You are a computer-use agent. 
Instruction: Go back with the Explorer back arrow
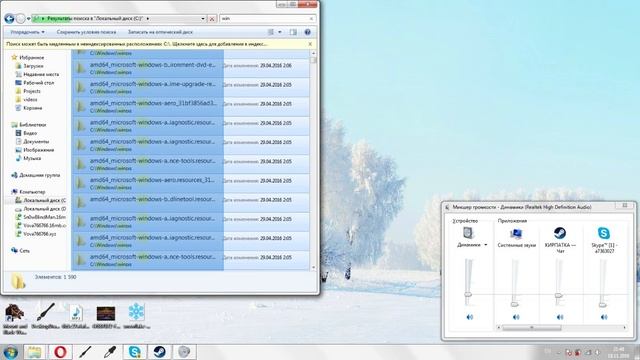tap(9, 19)
